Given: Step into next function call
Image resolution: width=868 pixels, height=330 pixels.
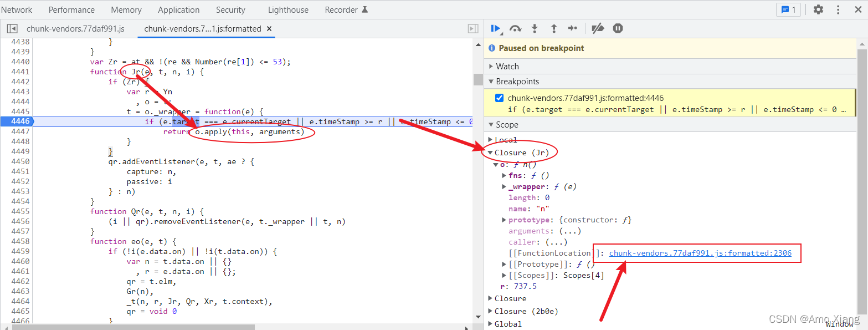Looking at the screenshot, I should coord(535,28).
